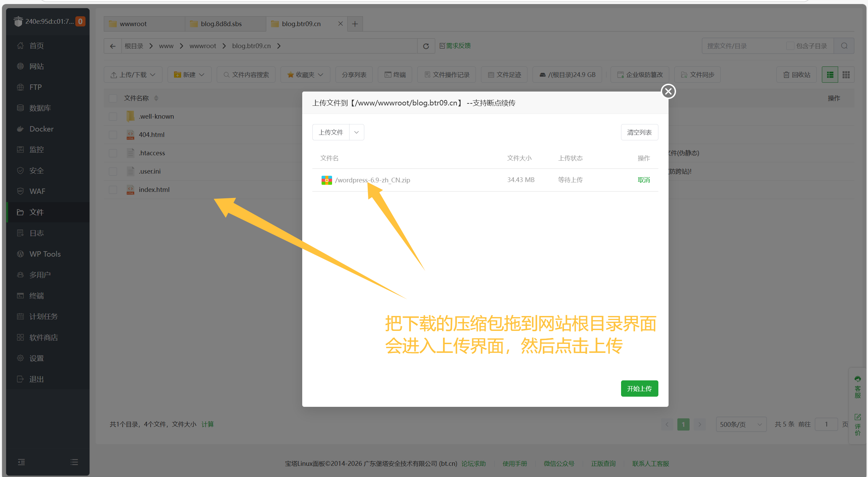
Task: Open the WAF panel
Action: [37, 191]
